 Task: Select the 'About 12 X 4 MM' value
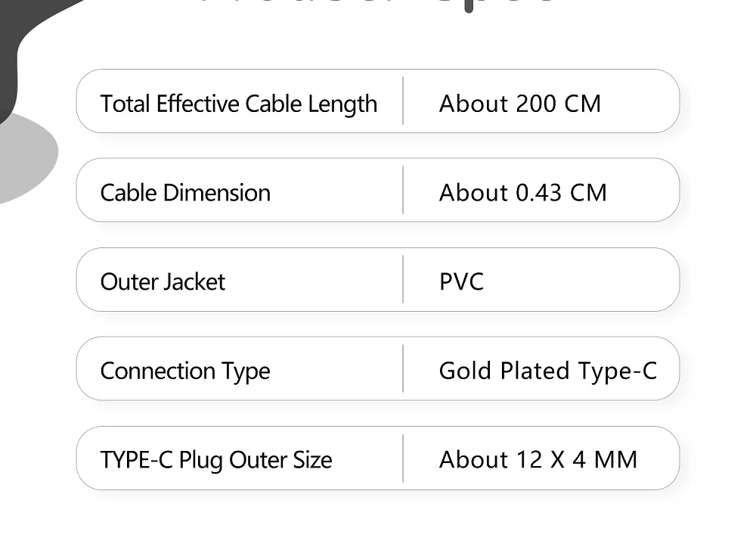538,460
